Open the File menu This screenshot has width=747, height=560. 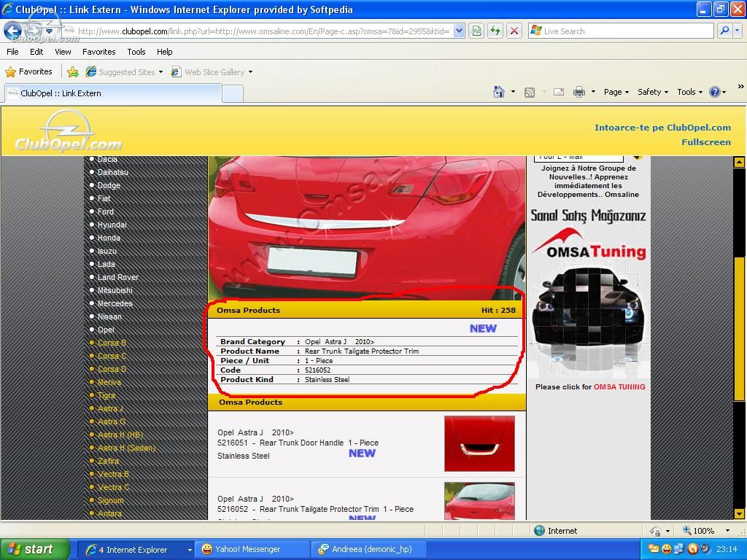click(13, 52)
